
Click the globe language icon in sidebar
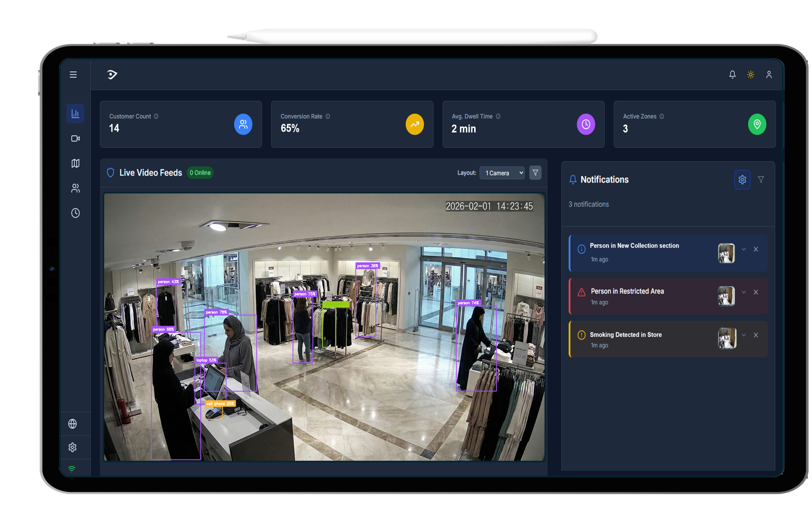pyautogui.click(x=73, y=423)
